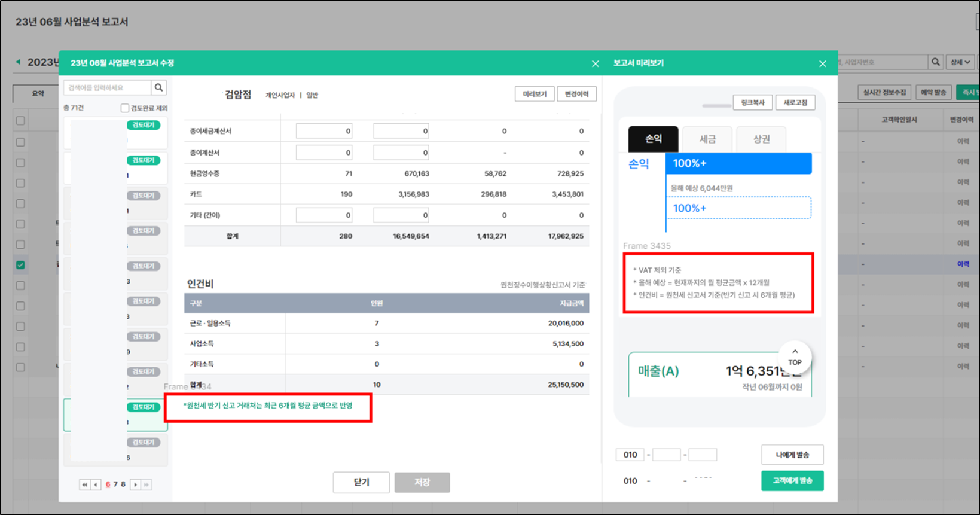Click the 링크복사 button
This screenshot has height=515, width=980.
pos(752,103)
